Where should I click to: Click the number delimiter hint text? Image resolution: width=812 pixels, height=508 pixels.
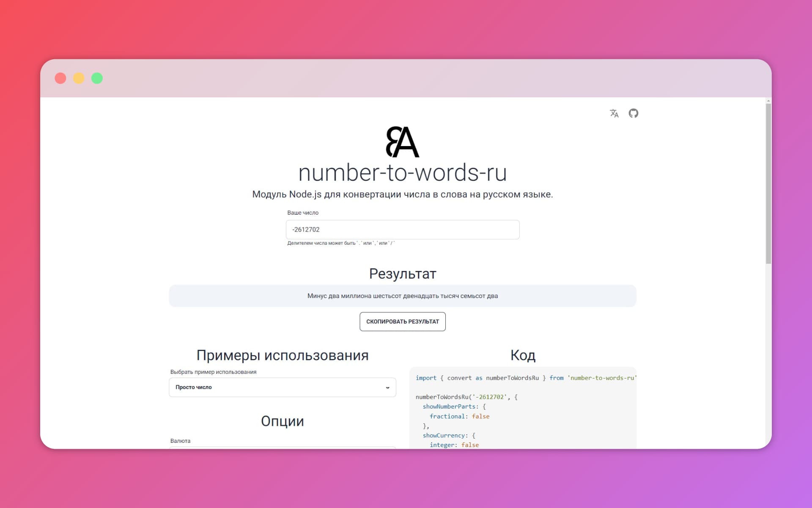pos(341,243)
